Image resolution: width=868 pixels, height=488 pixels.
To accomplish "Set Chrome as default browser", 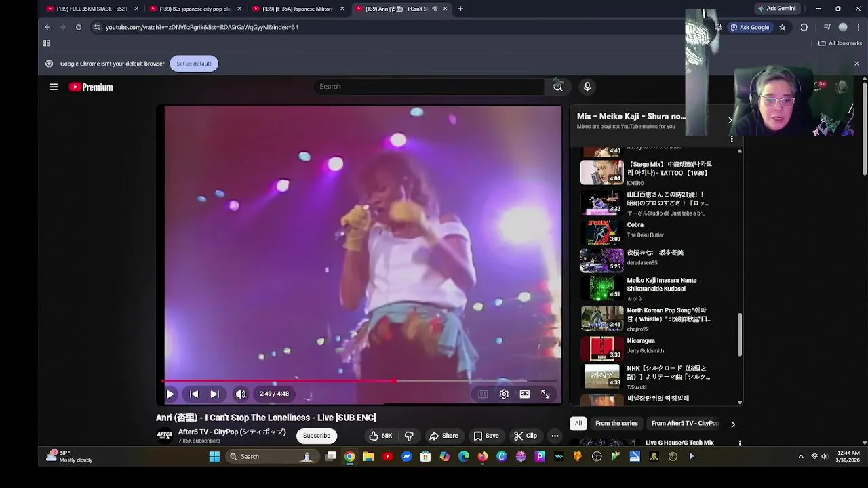I will (194, 64).
